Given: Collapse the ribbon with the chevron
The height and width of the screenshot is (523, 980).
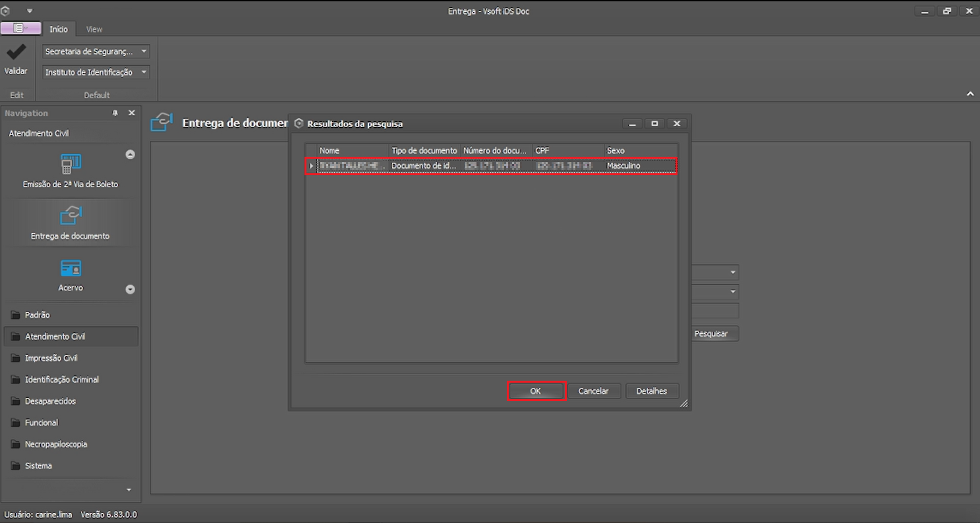Looking at the screenshot, I should click(x=970, y=94).
